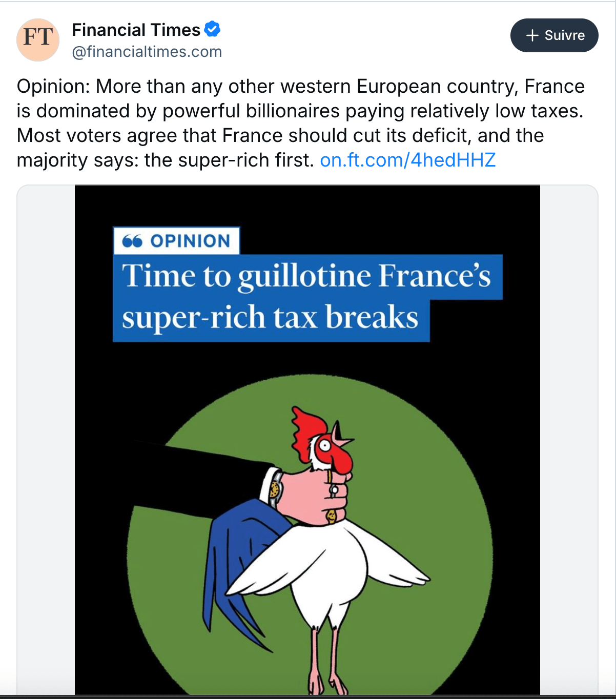Click the ring on the gripping hand

(x=334, y=490)
